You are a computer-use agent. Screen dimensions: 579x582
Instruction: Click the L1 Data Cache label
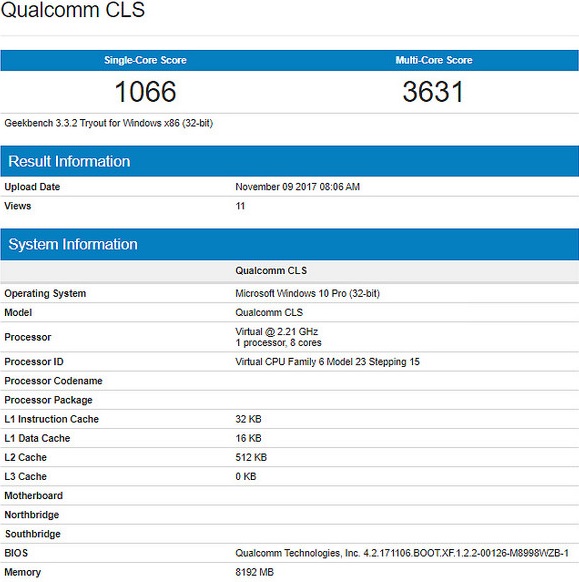(x=37, y=438)
